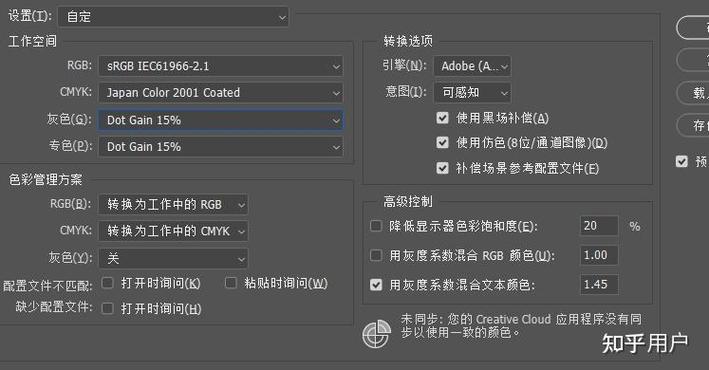This screenshot has width=709, height=370.
Task: Open the 引擎(N) engine dropdown Adobe (A...
Action: tap(472, 66)
